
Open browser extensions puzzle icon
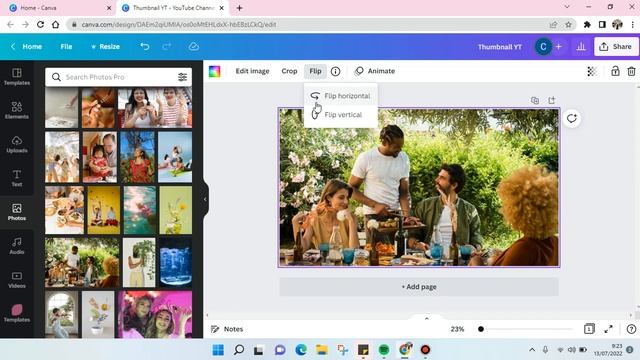click(x=587, y=24)
